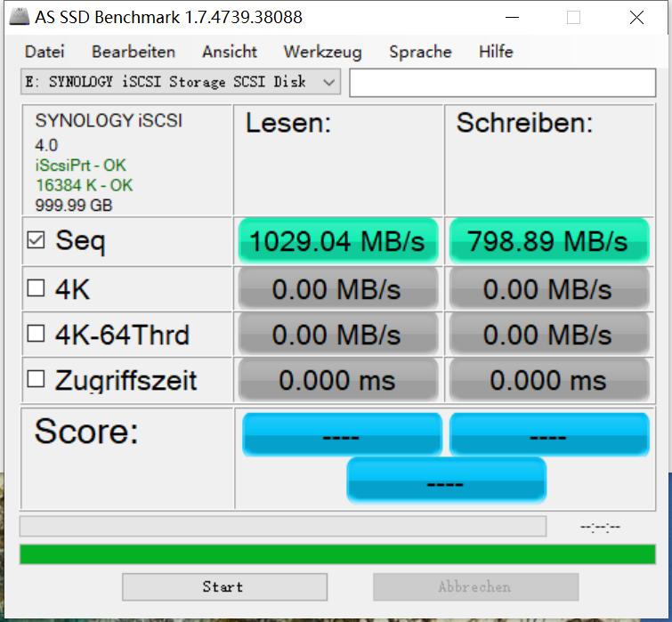Enable the 4K test checkbox
This screenshot has height=622, width=672.
tap(36, 288)
